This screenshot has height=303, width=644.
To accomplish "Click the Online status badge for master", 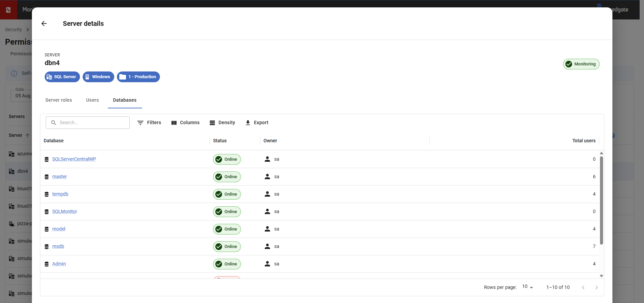I will pos(227,177).
